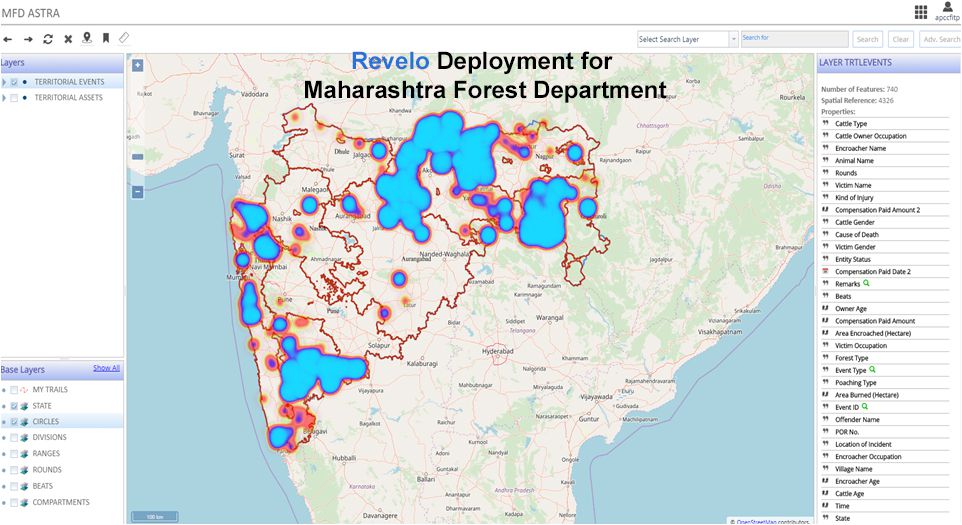
Task: Select the measure ruler tool
Action: coord(124,38)
